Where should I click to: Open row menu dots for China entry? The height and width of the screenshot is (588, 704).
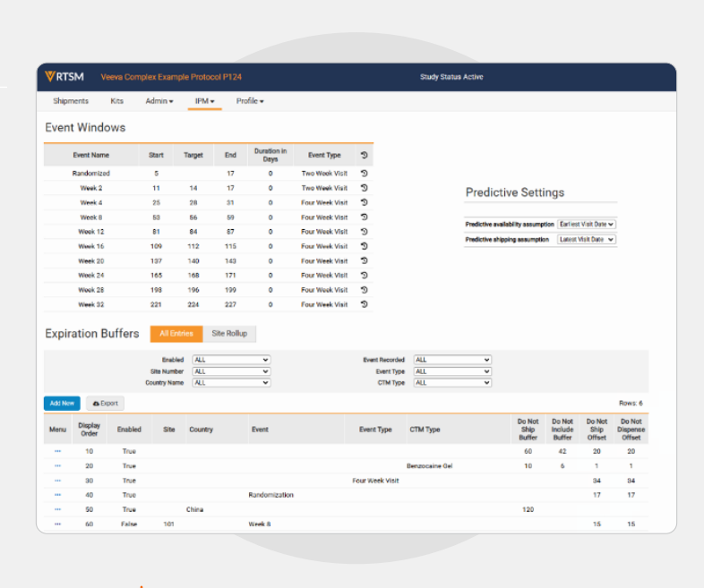[x=57, y=509]
